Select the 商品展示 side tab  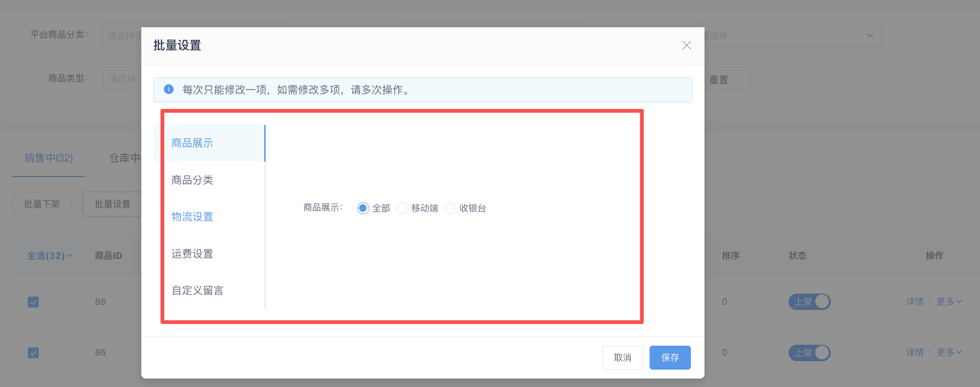(x=209, y=143)
